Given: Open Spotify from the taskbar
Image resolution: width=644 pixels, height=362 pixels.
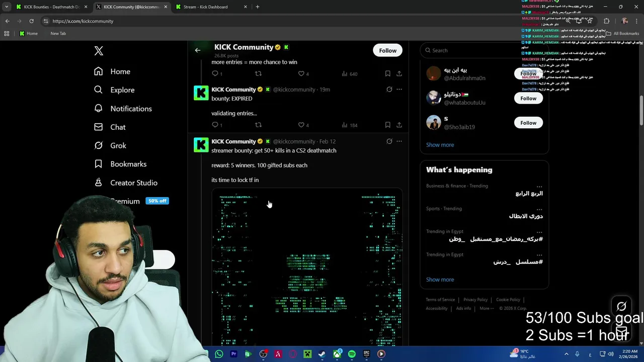Looking at the screenshot, I should point(352,354).
